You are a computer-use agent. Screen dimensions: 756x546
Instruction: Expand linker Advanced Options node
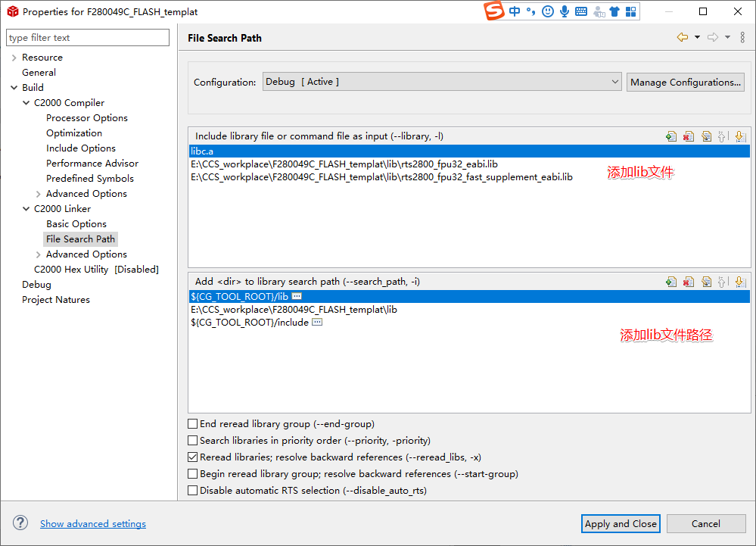click(38, 254)
